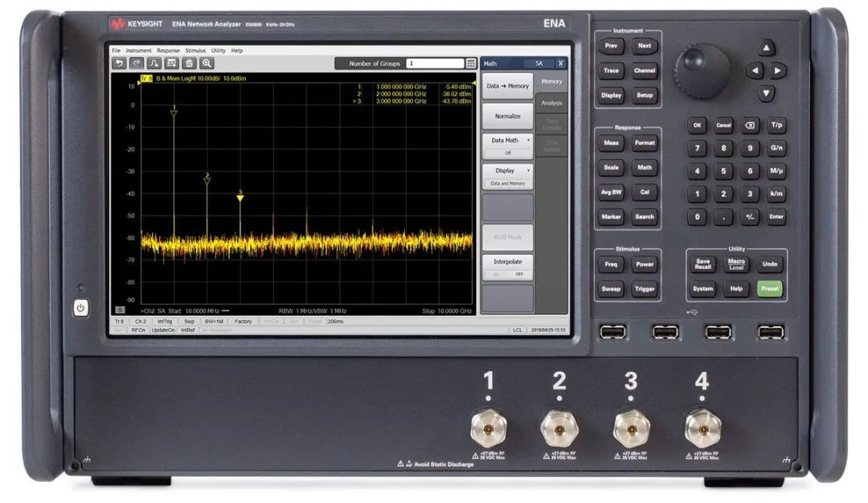Switch to the Analysis softkey tab
Screen dimensions: 868x503
(551, 103)
